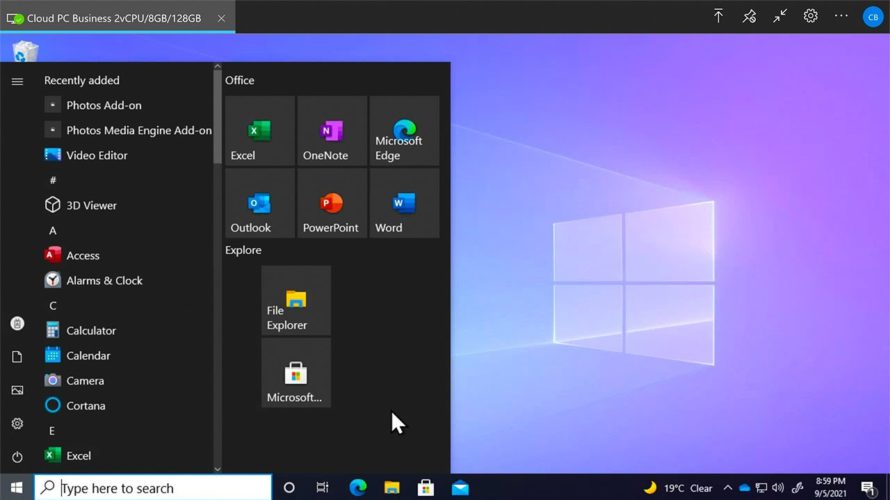
Task: Open the Excel tile in Office group
Action: (260, 131)
